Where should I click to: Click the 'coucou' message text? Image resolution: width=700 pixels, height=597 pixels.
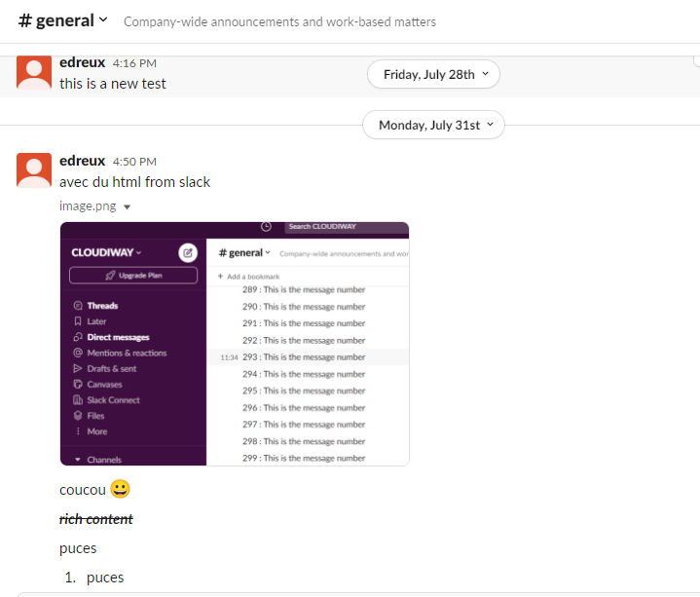point(83,490)
